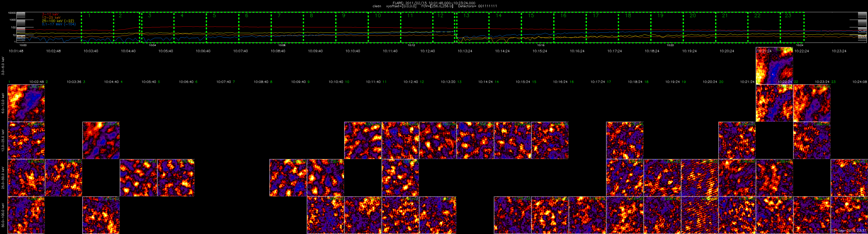
Task: Click the red 3-12 keV legend label
Action: (x=51, y=14)
